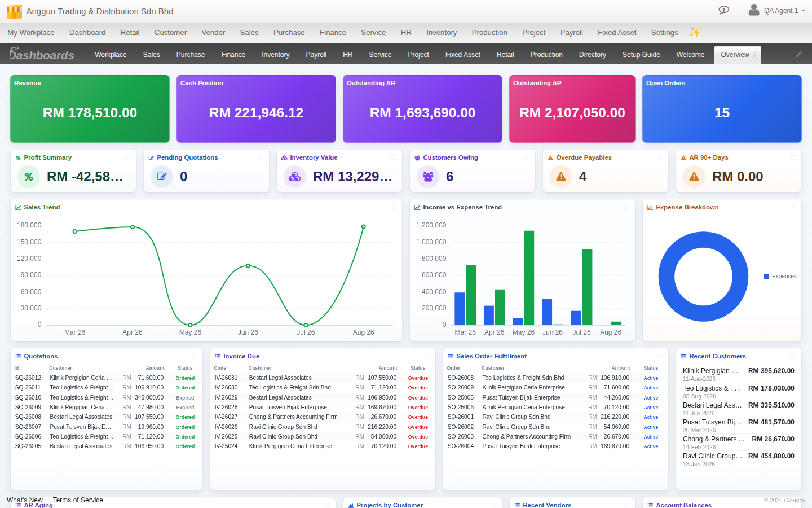812x508 pixels.
Task: Open the Payroll main menu
Action: [x=571, y=33]
